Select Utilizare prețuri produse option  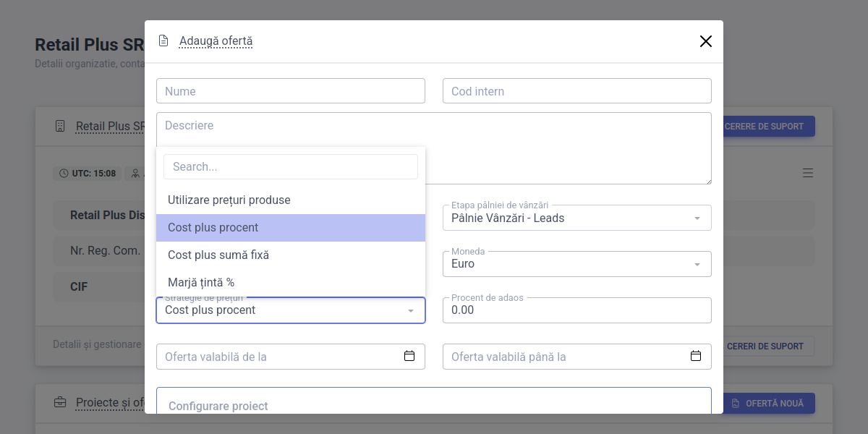click(229, 200)
